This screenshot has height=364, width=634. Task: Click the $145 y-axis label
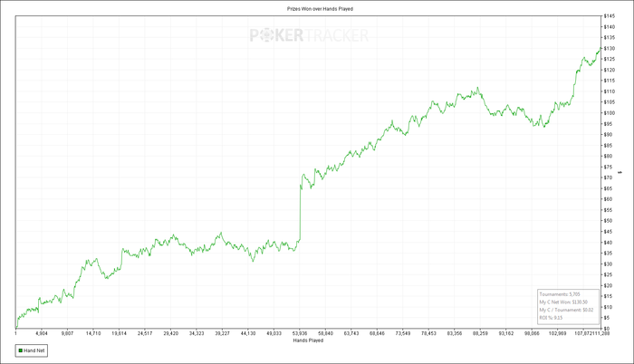click(610, 16)
